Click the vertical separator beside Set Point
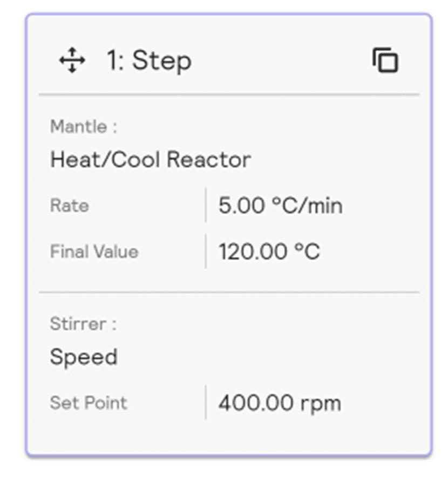The width and height of the screenshot is (448, 477). [206, 403]
